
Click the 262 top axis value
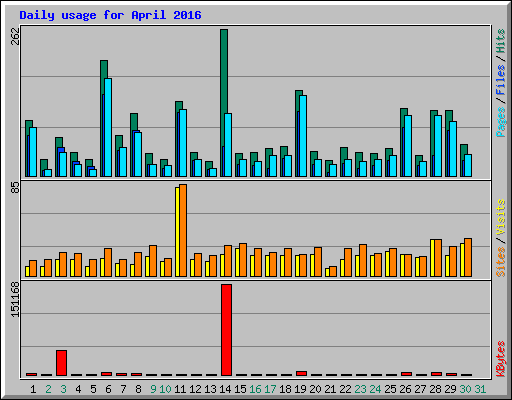click(15, 36)
